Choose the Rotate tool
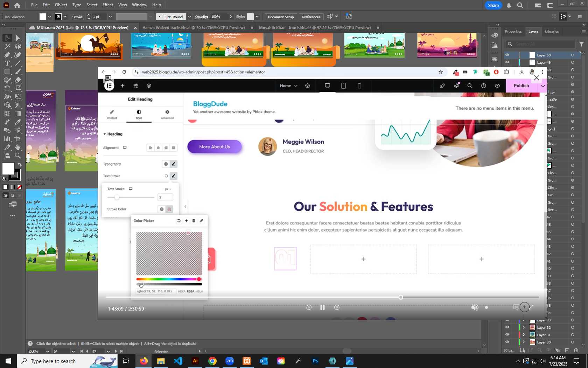The width and height of the screenshot is (588, 368). point(7,88)
